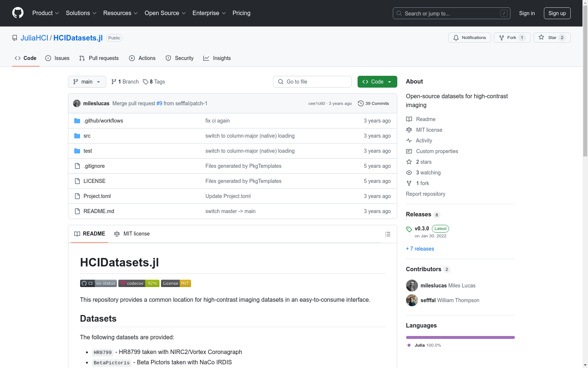588x368 pixels.
Task: Click the commit history clock icon
Action: click(361, 103)
